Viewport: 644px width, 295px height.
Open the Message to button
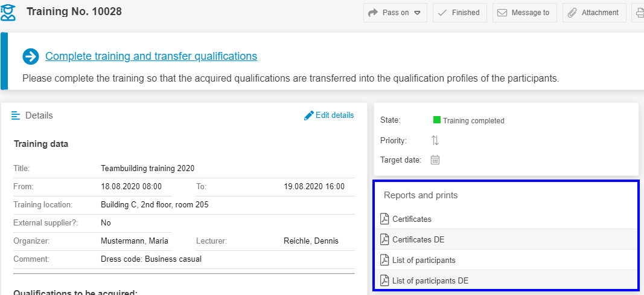[x=524, y=13]
